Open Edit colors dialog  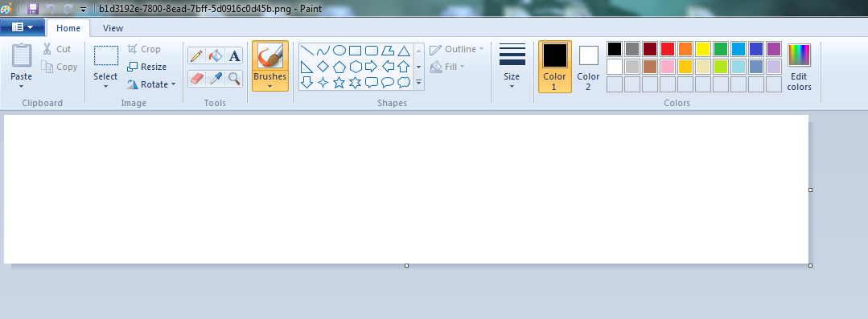[x=799, y=67]
